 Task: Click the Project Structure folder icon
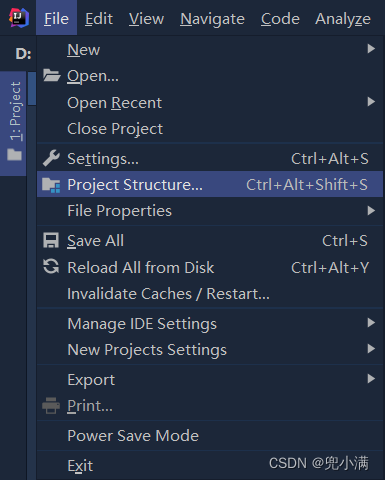[x=51, y=185]
